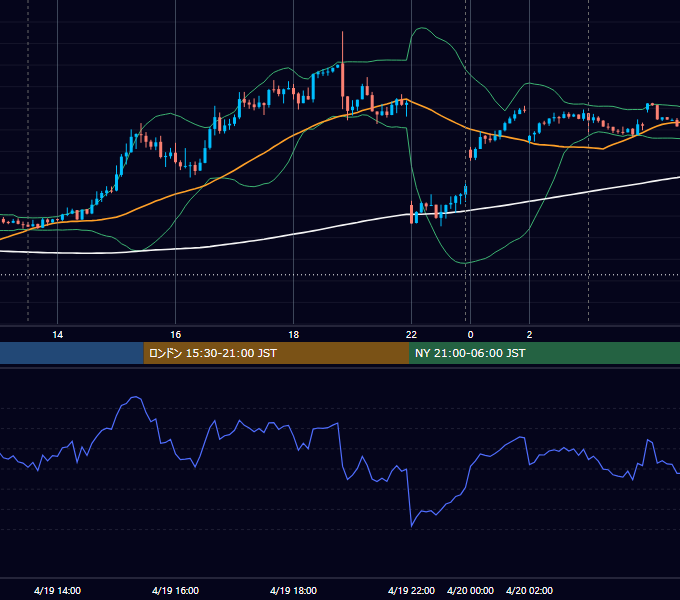The image size is (680, 600).
Task: Click the London session band 15:30-21:00 JST
Action: click(276, 353)
